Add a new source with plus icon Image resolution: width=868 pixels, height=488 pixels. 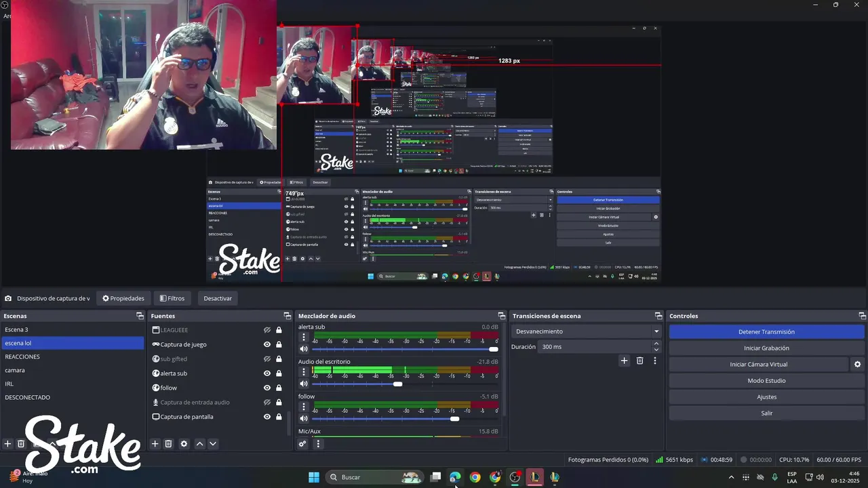tap(155, 444)
